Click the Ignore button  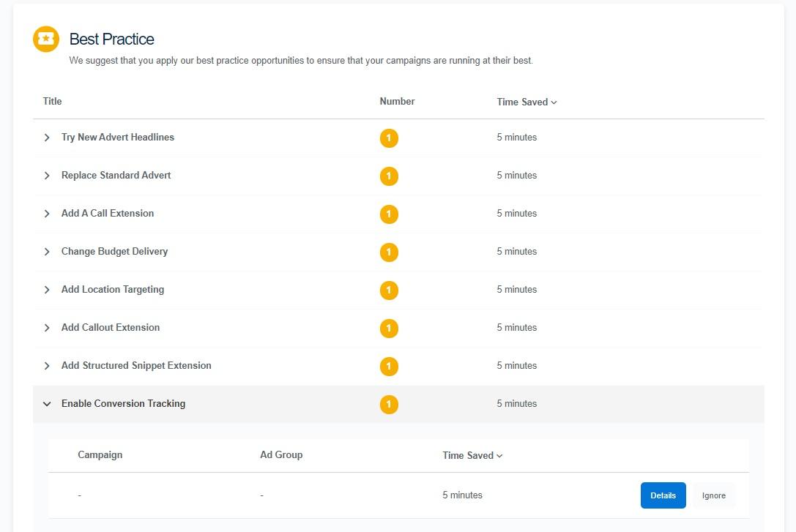click(x=713, y=495)
